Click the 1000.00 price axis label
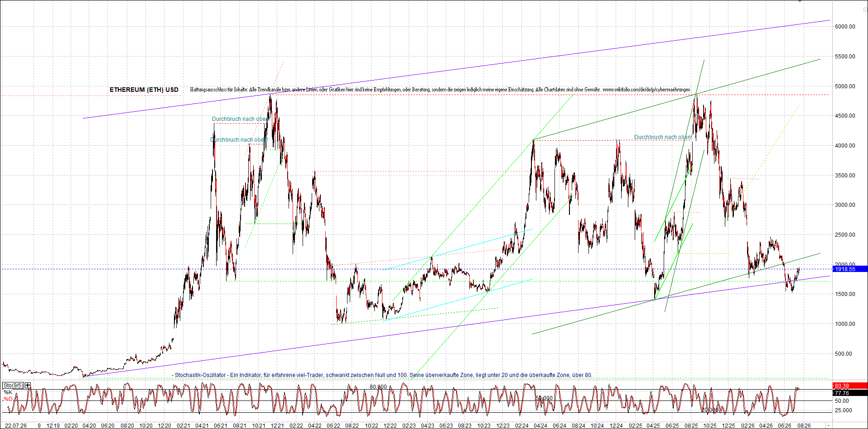868x429 pixels. [845, 324]
